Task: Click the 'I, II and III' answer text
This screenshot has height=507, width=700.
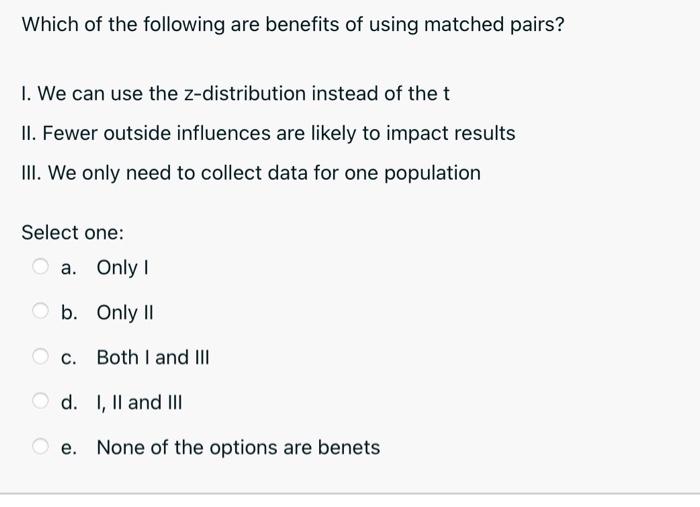Action: 139,403
